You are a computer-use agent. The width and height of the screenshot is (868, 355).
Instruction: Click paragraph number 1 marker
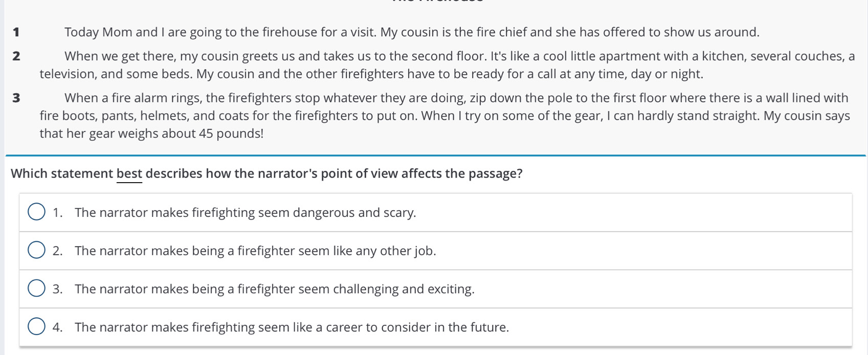[16, 32]
